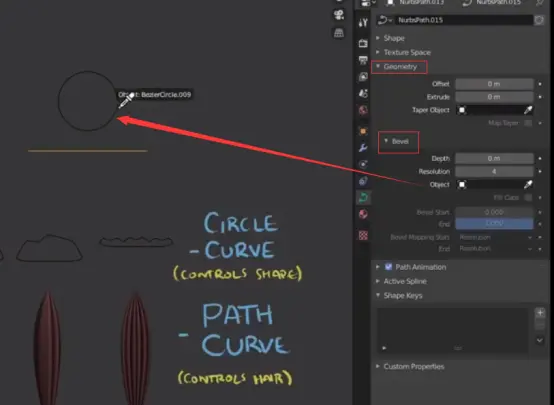Toggle the viewport camera view icon
This screenshot has width=554, height=405.
pos(339,15)
